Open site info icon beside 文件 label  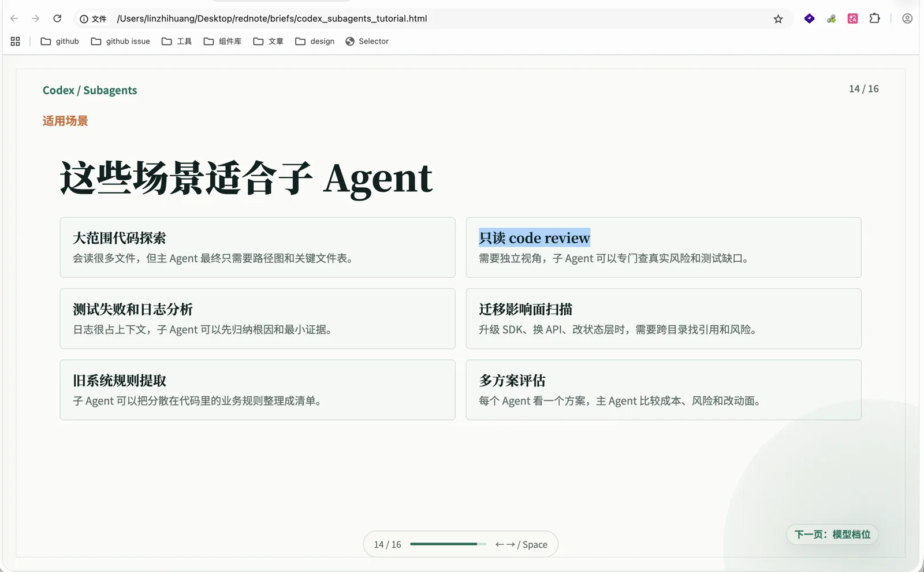click(84, 19)
